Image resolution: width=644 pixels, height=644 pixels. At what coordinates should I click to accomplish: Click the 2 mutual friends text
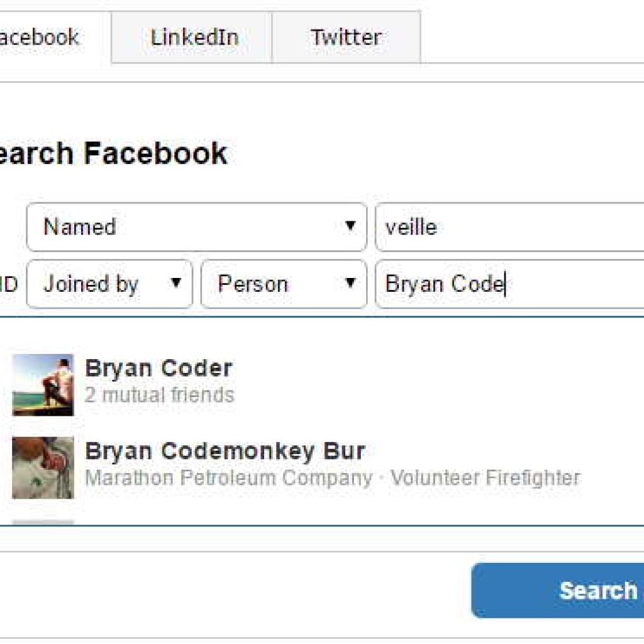click(159, 395)
